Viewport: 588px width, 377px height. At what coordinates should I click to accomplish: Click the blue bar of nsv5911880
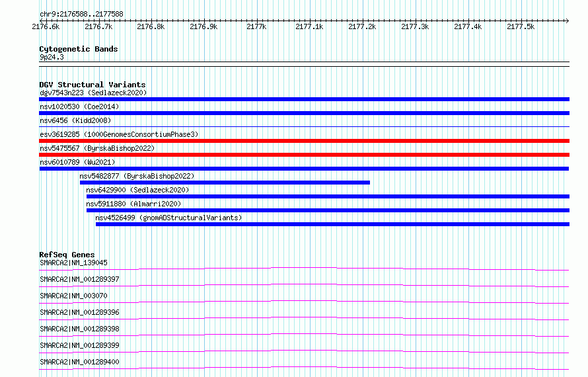click(328, 210)
